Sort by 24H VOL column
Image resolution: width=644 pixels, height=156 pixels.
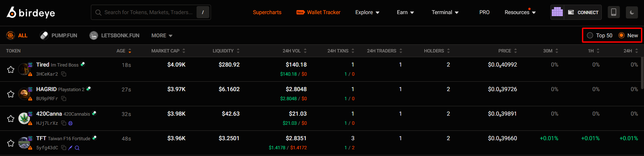(x=294, y=51)
